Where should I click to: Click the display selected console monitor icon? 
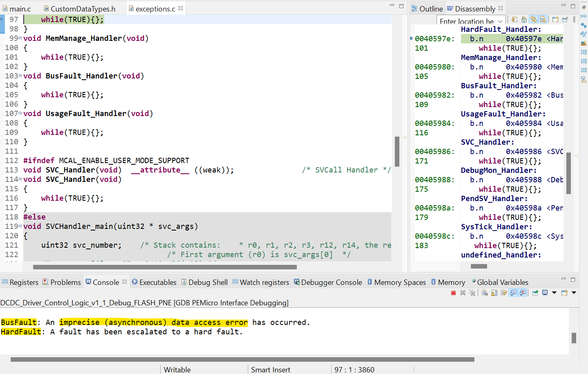(x=545, y=293)
